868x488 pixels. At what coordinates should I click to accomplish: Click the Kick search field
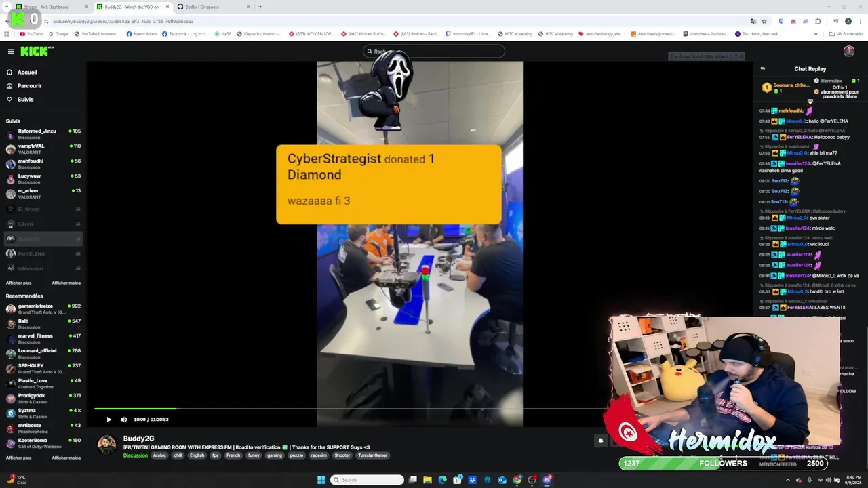coord(434,52)
